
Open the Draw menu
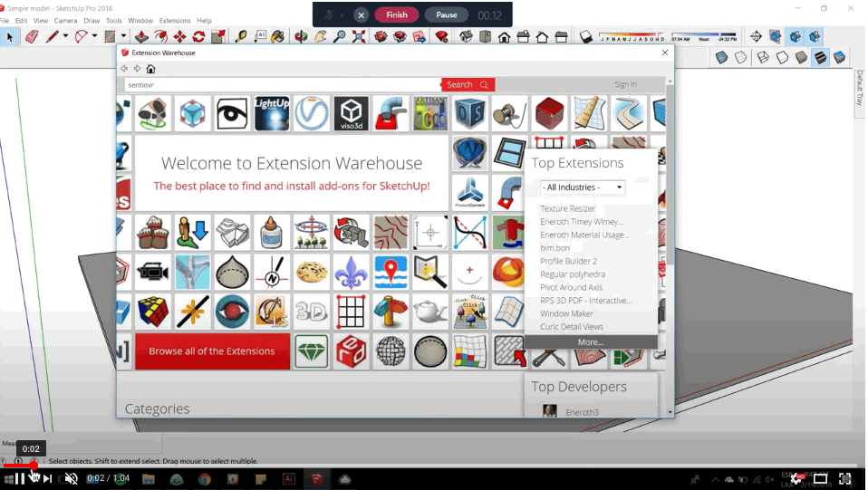pyautogui.click(x=92, y=21)
